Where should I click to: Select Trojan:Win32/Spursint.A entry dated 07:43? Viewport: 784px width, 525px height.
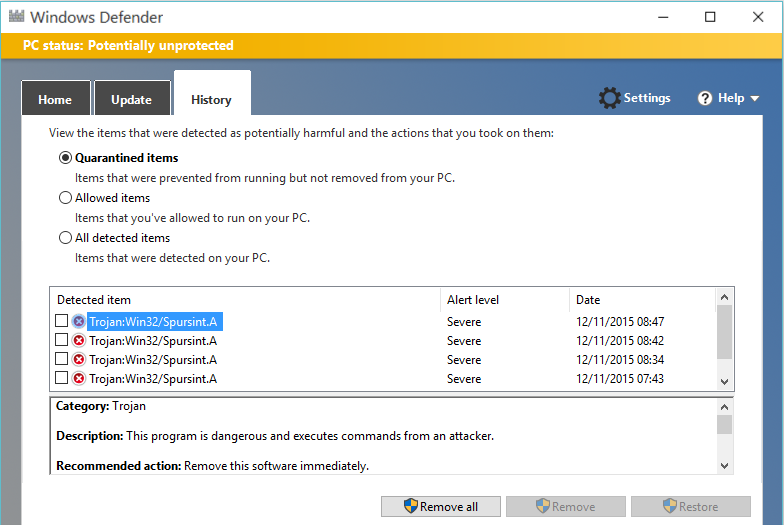point(153,378)
